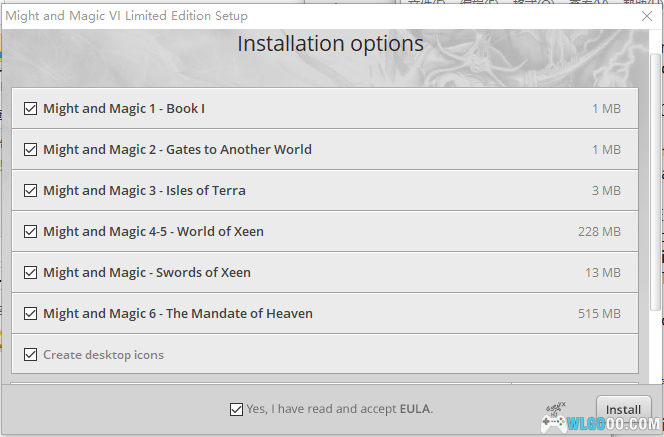Image resolution: width=664 pixels, height=437 pixels.
Task: Click the 515 MB size label
Action: coord(599,313)
